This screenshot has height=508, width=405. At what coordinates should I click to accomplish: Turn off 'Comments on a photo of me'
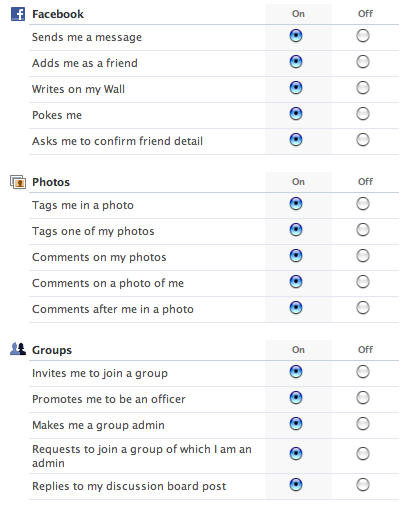[x=363, y=282]
